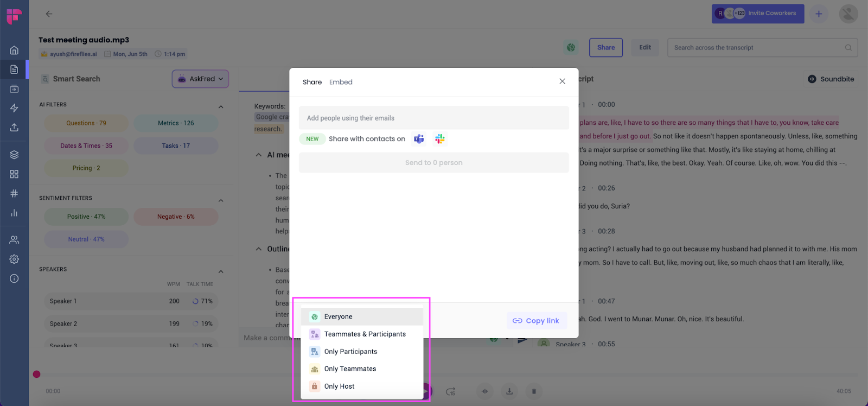
Task: Click the Copy link button
Action: [537, 321]
